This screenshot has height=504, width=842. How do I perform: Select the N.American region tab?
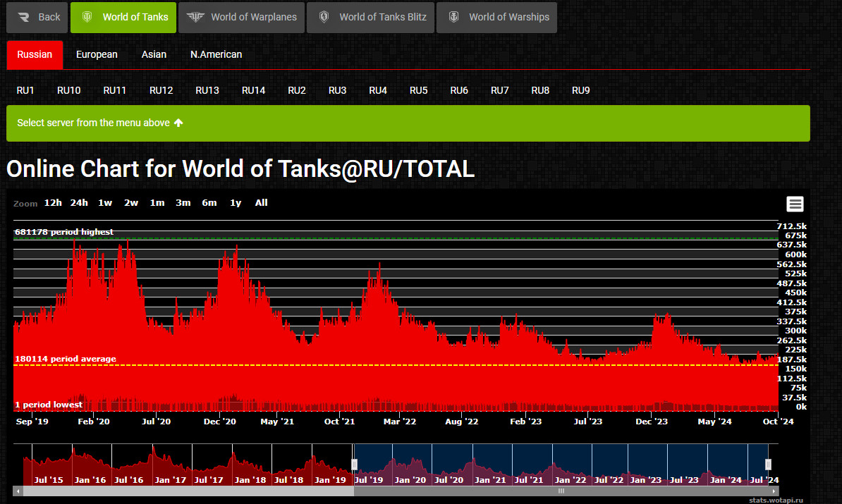(216, 54)
